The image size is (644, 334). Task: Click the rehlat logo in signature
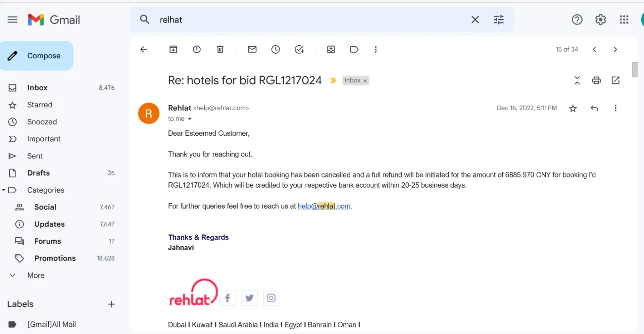click(x=193, y=292)
